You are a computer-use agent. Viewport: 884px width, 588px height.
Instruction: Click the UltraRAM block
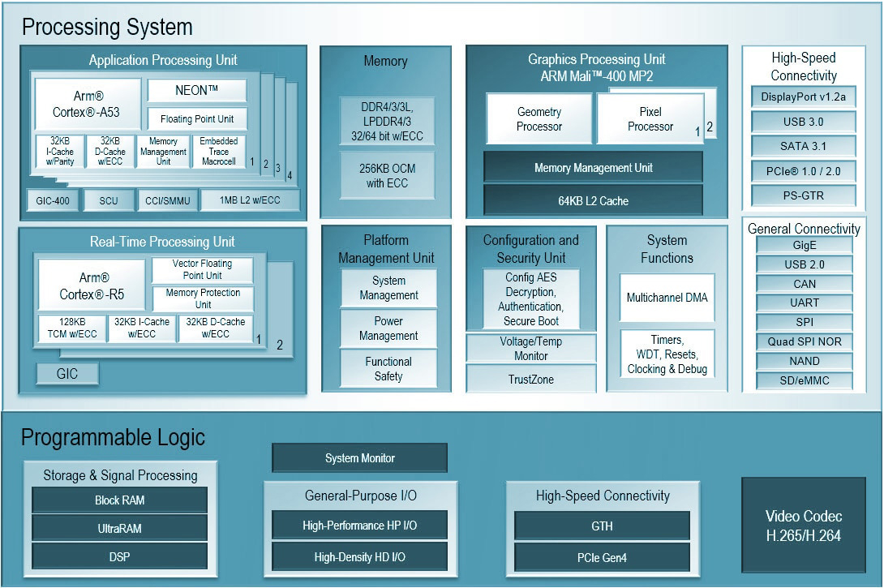(x=119, y=528)
